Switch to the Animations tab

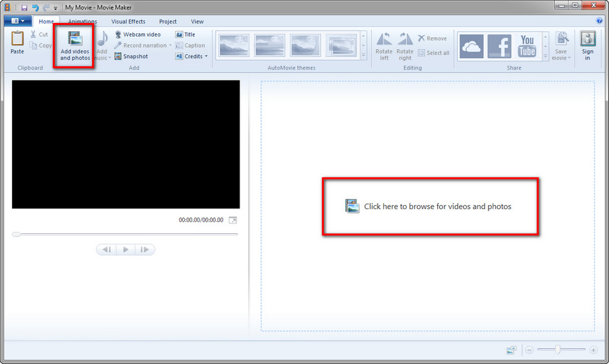pos(83,22)
